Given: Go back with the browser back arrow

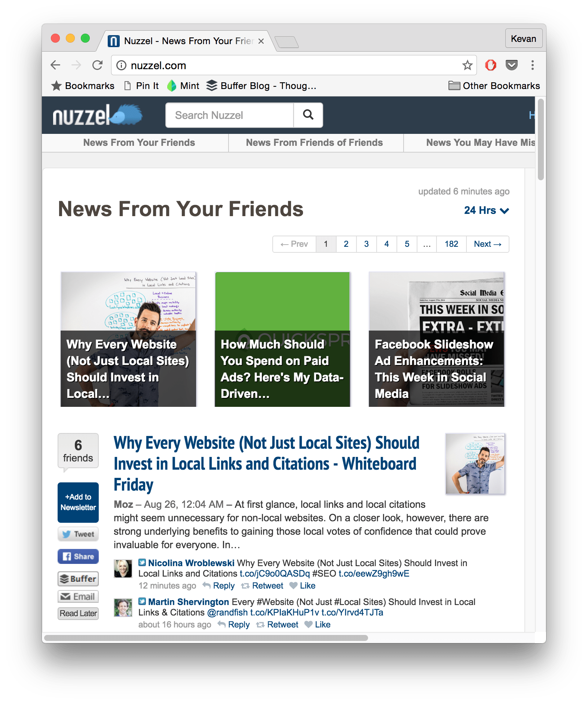Looking at the screenshot, I should 55,65.
